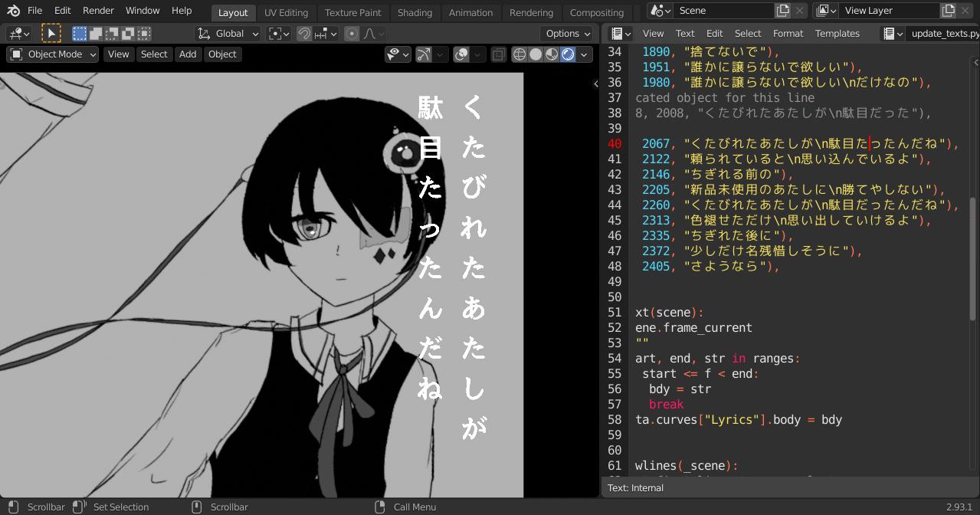This screenshot has width=980, height=515.
Task: Switch viewport to wireframe shading
Action: click(519, 54)
